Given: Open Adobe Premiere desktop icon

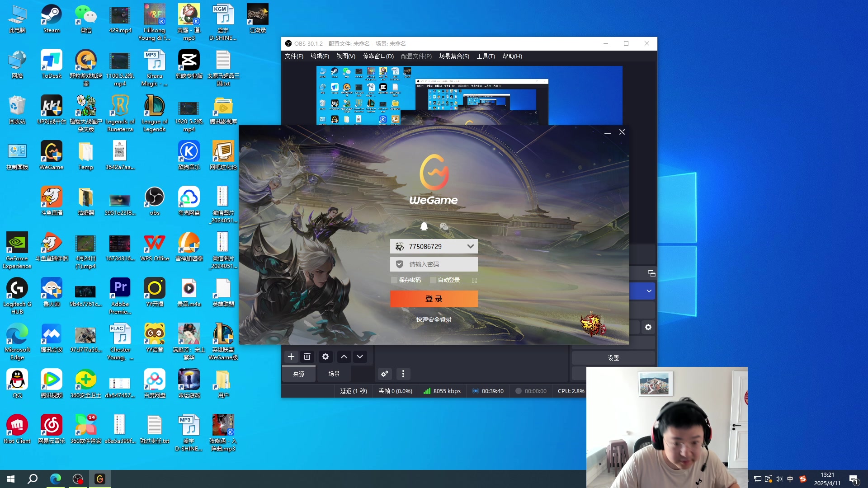Looking at the screenshot, I should pyautogui.click(x=120, y=296).
